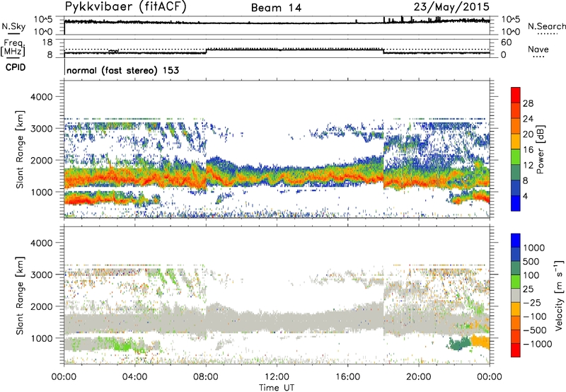Image resolution: width=566 pixels, height=392 pixels.
Task: Click the '2000' tick on velocity panel
Action: pyautogui.click(x=42, y=306)
